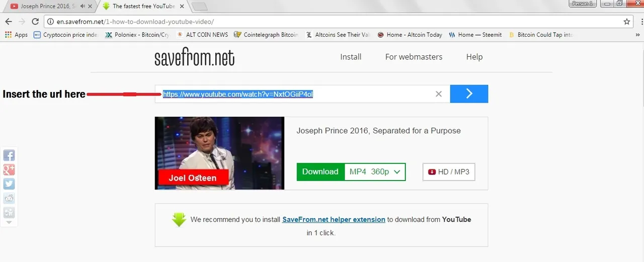Click the savefrom.net logo
The height and width of the screenshot is (262, 644).
pyautogui.click(x=195, y=57)
